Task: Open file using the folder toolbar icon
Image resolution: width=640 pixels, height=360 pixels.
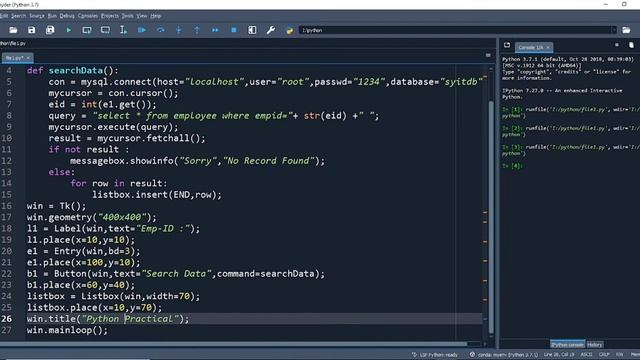Action: point(13,30)
